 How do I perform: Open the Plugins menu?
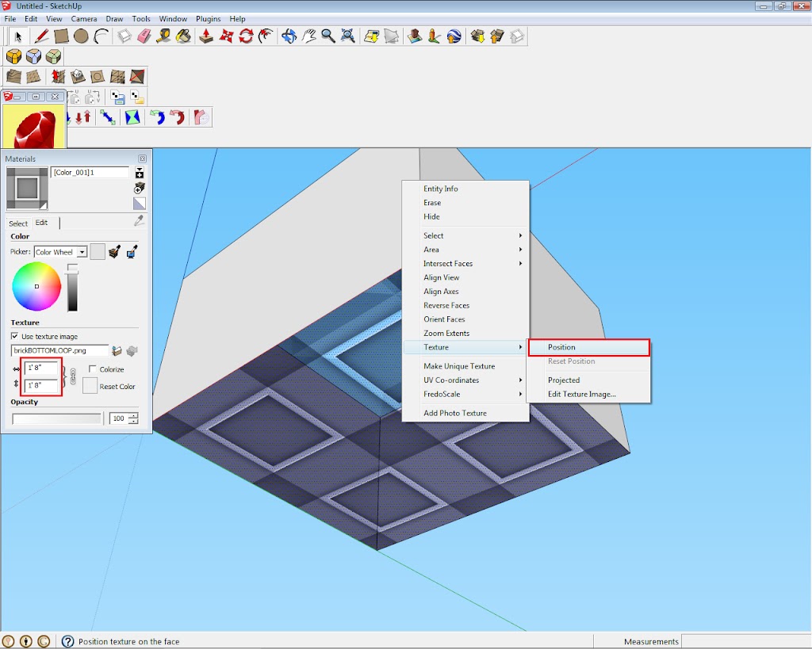(209, 19)
